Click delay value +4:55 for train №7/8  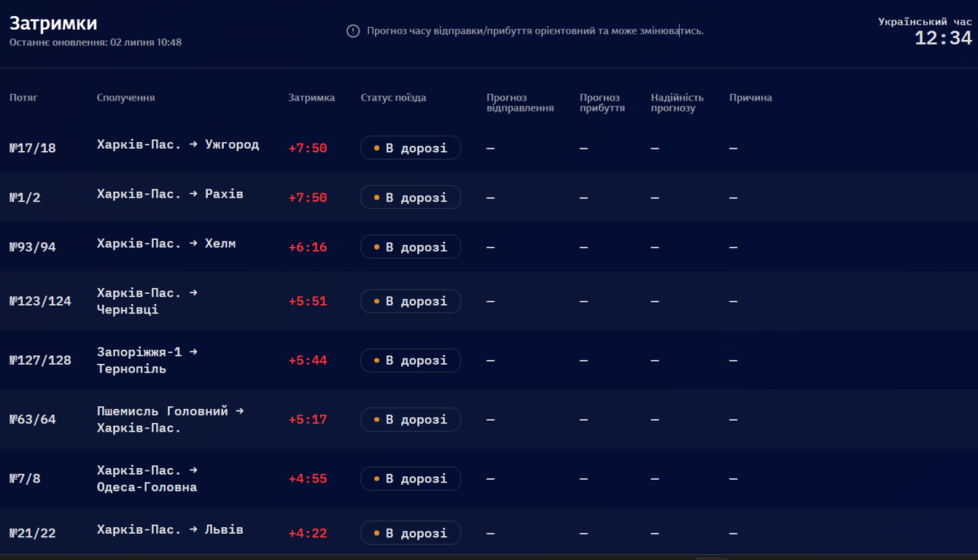click(x=308, y=479)
